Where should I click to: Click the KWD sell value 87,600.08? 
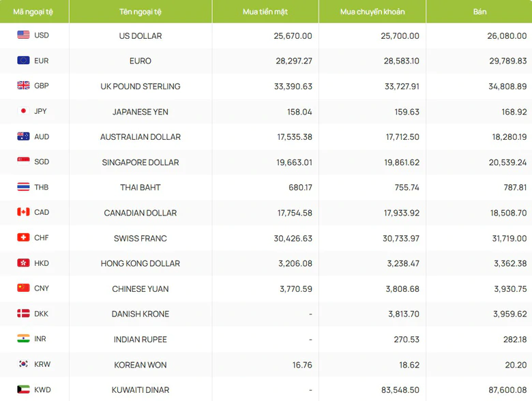point(507,390)
